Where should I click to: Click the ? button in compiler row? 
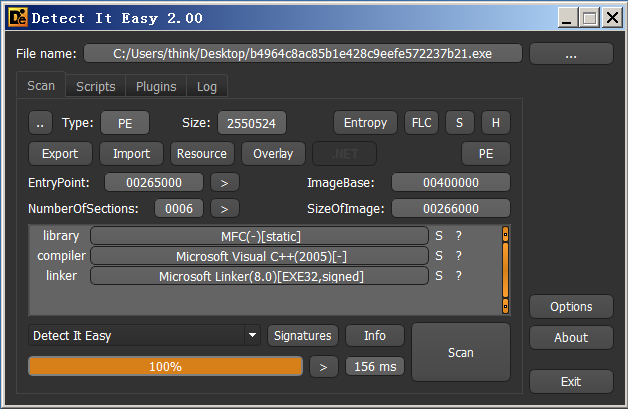click(459, 256)
